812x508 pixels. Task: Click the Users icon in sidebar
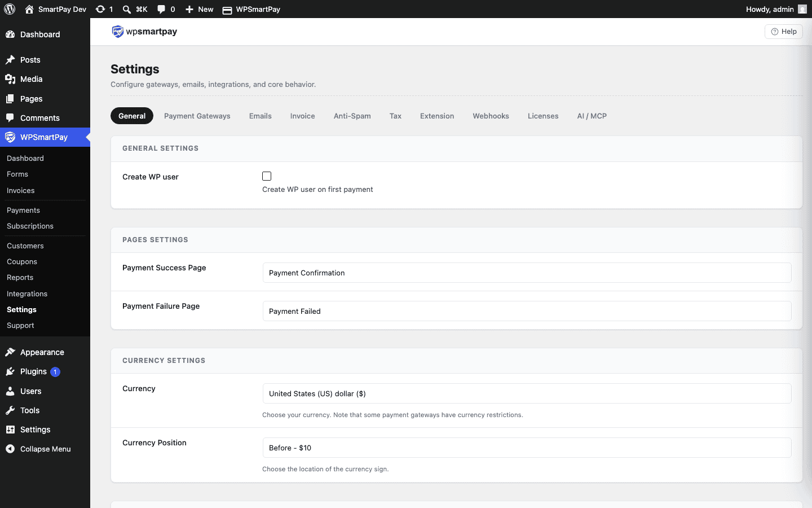(10, 391)
